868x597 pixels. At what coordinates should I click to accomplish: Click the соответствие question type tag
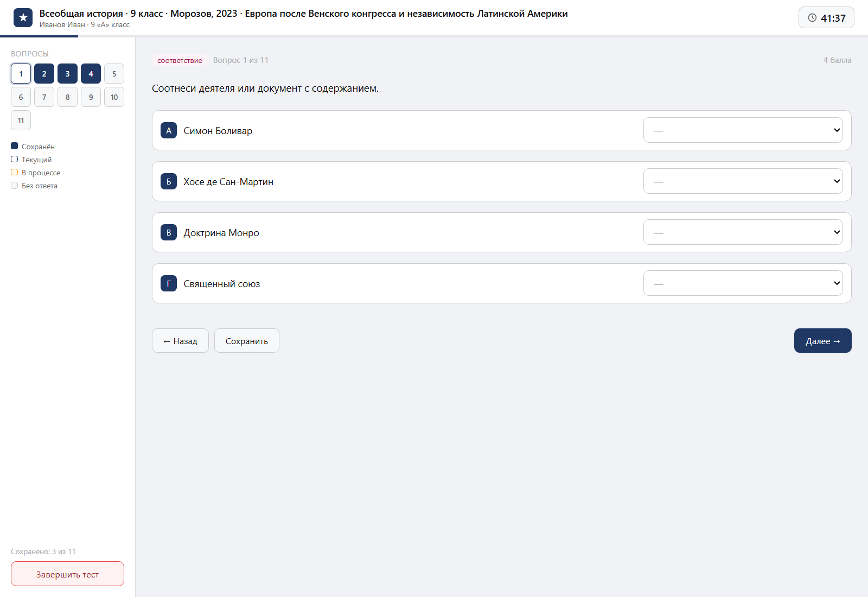pos(180,60)
